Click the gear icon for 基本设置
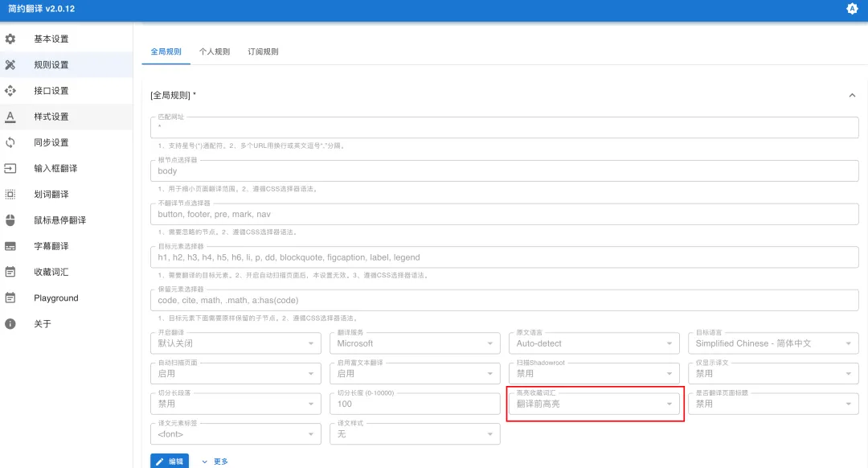This screenshot has height=468, width=868. pyautogui.click(x=10, y=39)
